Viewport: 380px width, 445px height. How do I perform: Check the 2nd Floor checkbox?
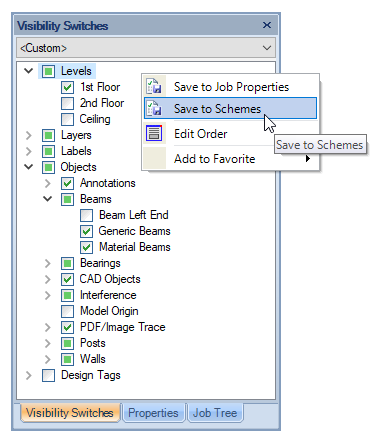pyautogui.click(x=67, y=103)
